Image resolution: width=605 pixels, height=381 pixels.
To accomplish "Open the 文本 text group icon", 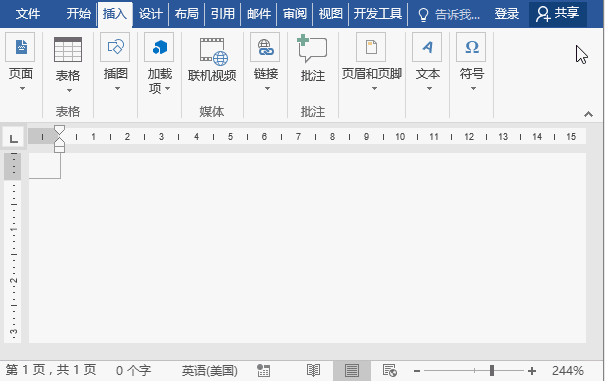I will [x=427, y=47].
